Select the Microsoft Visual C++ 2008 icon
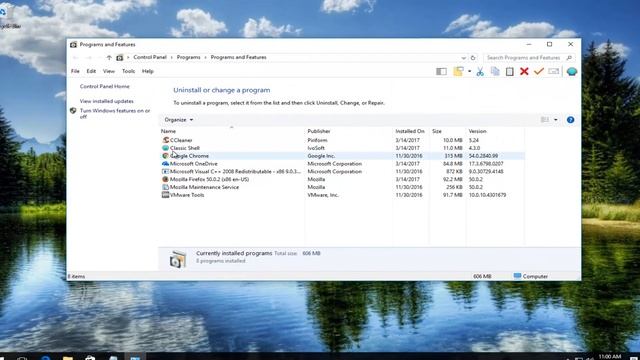The image size is (640, 360). pos(165,171)
